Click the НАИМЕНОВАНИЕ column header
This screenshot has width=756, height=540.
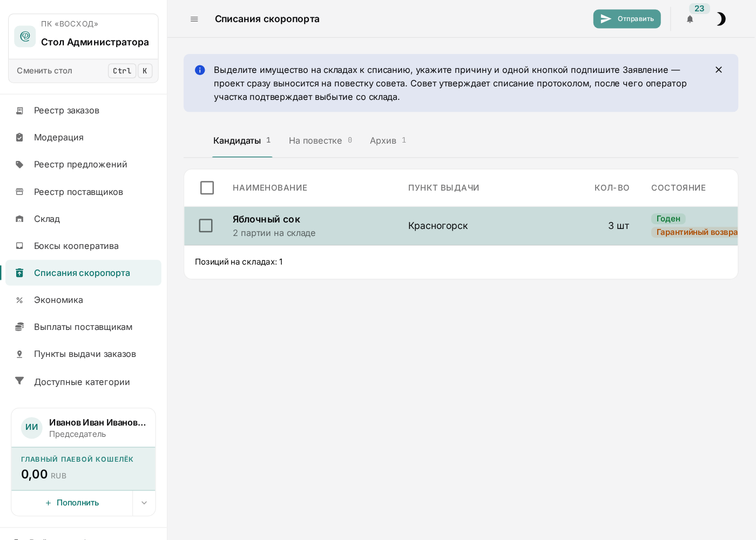click(x=270, y=188)
